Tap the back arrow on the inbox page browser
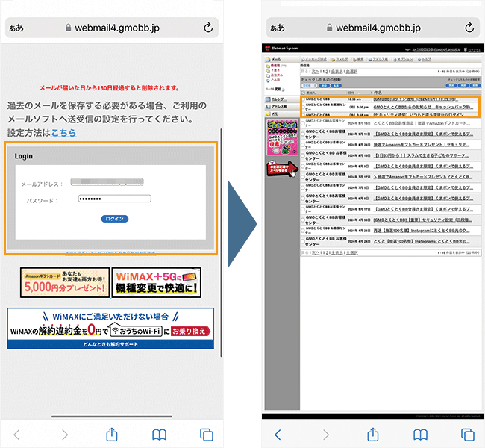Image resolution: width=485 pixels, height=448 pixels. click(x=278, y=435)
